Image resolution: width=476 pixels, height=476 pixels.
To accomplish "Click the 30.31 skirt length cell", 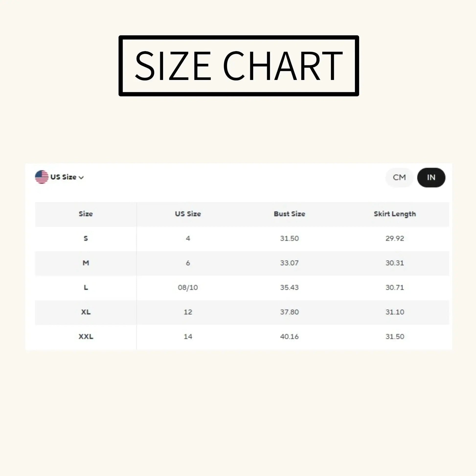I will point(395,263).
